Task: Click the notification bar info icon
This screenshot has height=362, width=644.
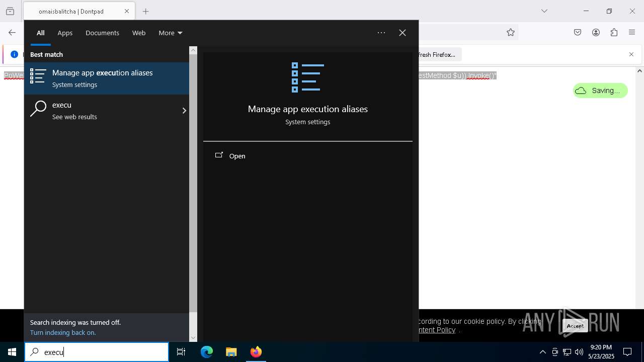Action: click(x=14, y=54)
